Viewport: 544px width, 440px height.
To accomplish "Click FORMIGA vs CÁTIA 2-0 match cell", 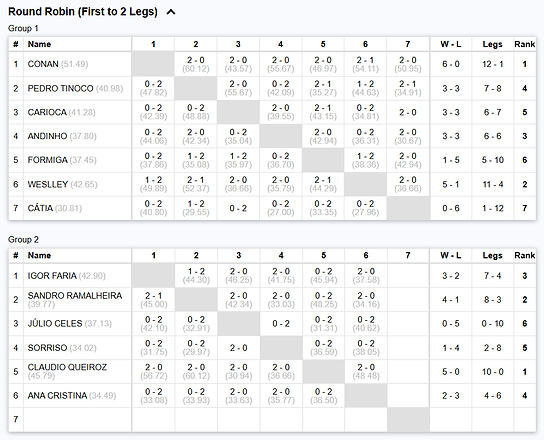I will pyautogui.click(x=408, y=160).
